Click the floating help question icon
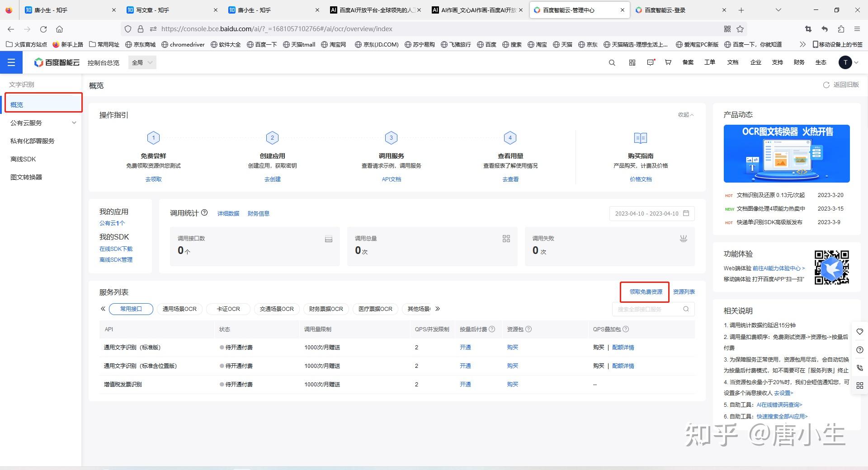 click(860, 350)
